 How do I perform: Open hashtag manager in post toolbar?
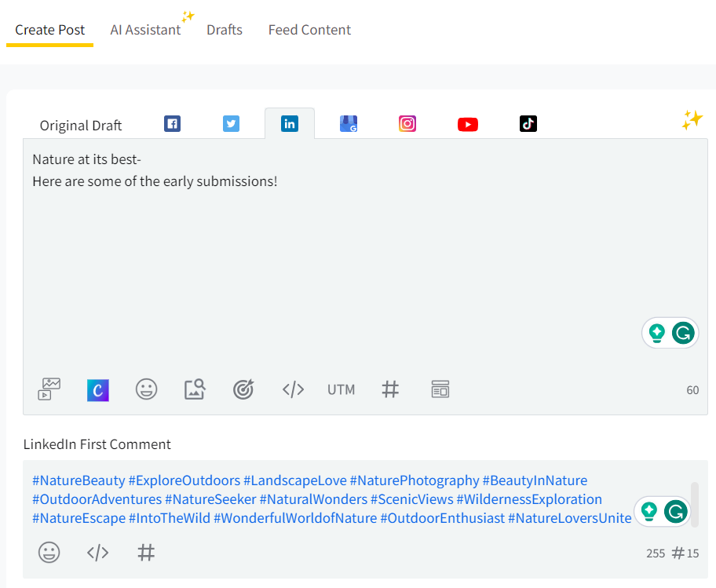[390, 389]
